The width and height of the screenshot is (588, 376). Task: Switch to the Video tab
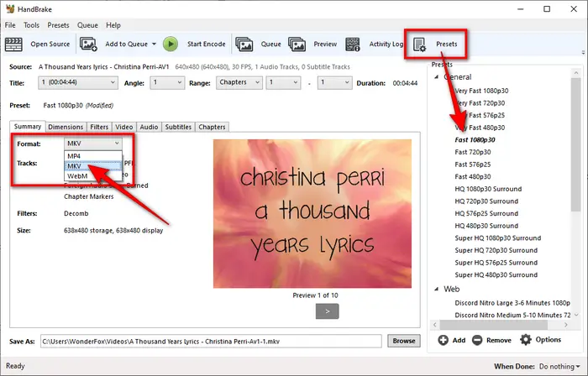[x=124, y=127]
